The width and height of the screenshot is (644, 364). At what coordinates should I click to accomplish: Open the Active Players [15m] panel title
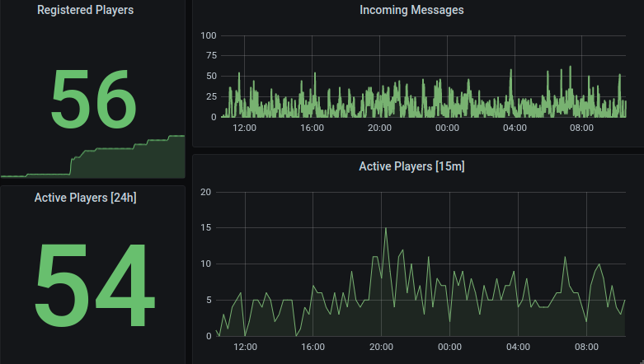[x=411, y=166]
